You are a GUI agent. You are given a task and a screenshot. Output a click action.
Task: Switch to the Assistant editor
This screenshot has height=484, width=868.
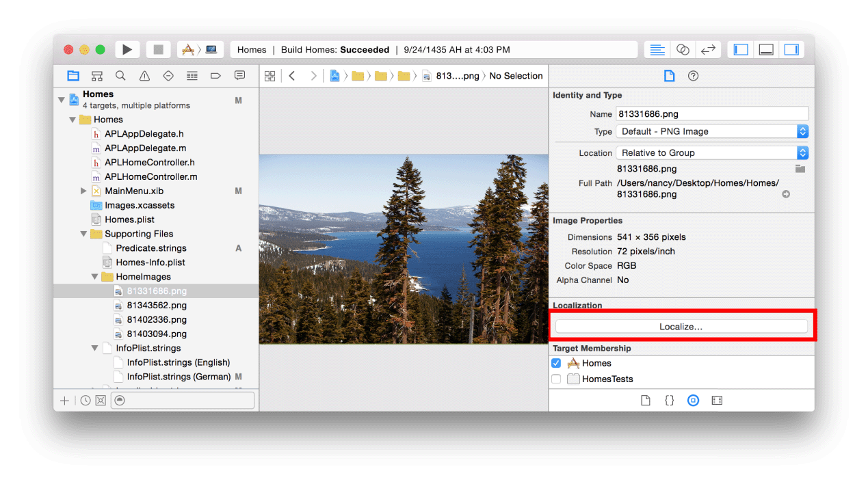pos(682,50)
